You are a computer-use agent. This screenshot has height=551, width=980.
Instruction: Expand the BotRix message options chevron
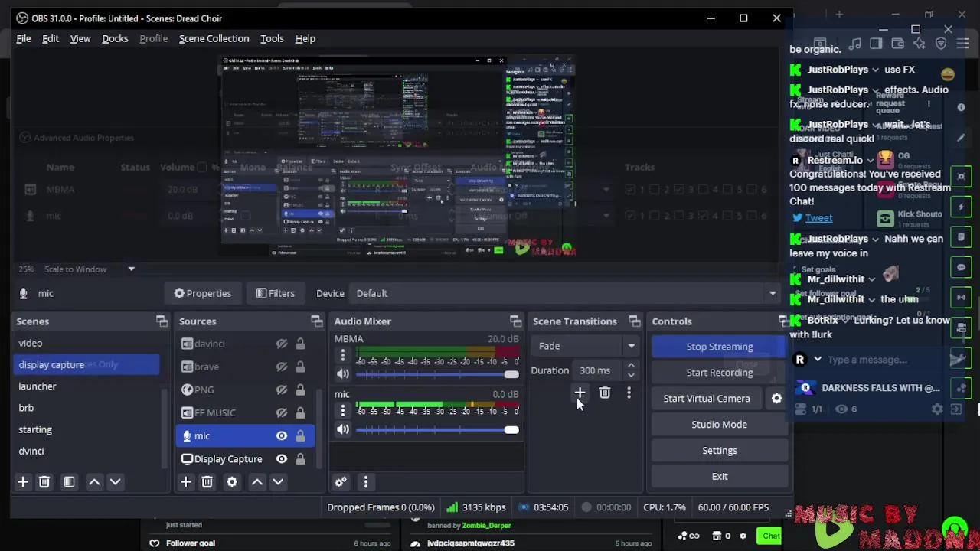(x=846, y=320)
